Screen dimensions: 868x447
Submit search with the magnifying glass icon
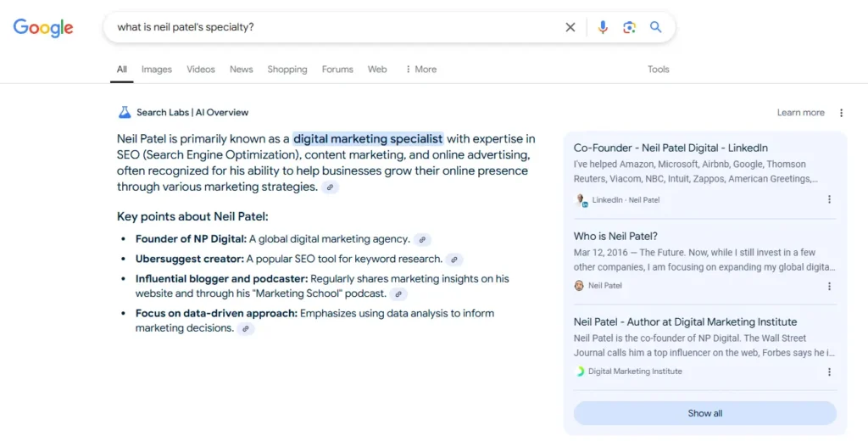(655, 27)
